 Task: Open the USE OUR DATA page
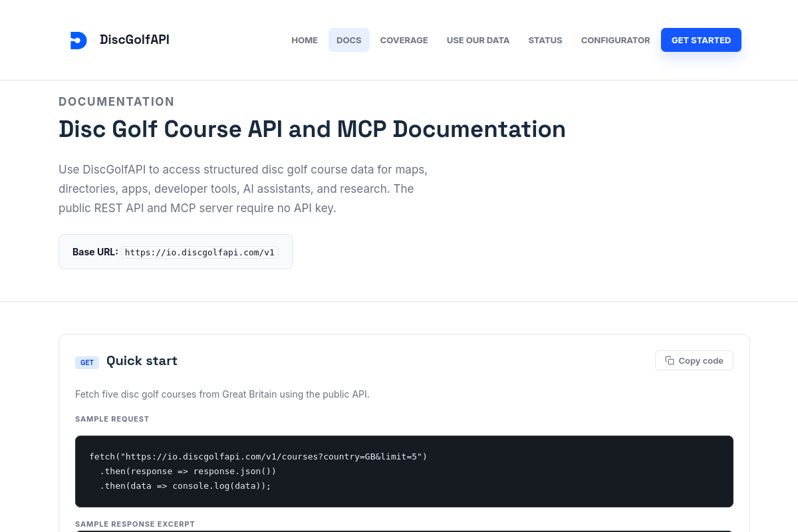click(x=478, y=40)
